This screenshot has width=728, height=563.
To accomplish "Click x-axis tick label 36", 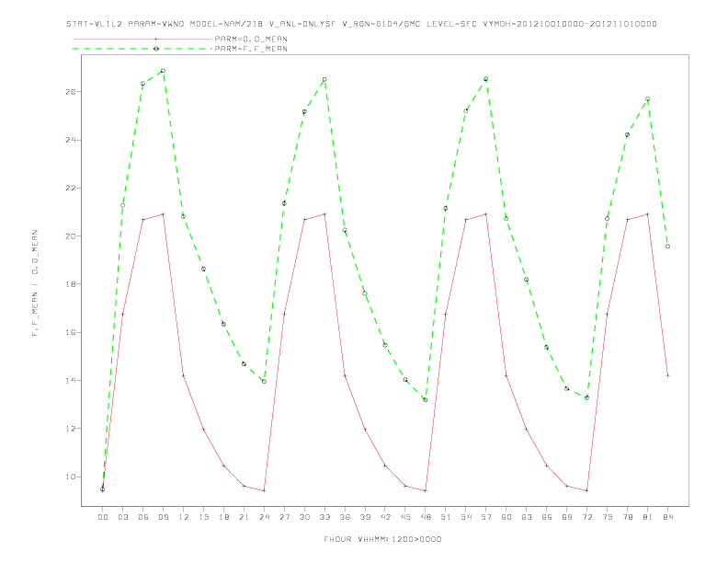I will pos(345,517).
